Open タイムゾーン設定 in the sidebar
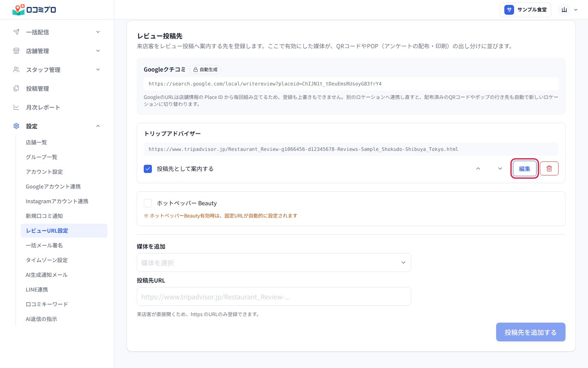This screenshot has width=588, height=368. [x=64, y=260]
